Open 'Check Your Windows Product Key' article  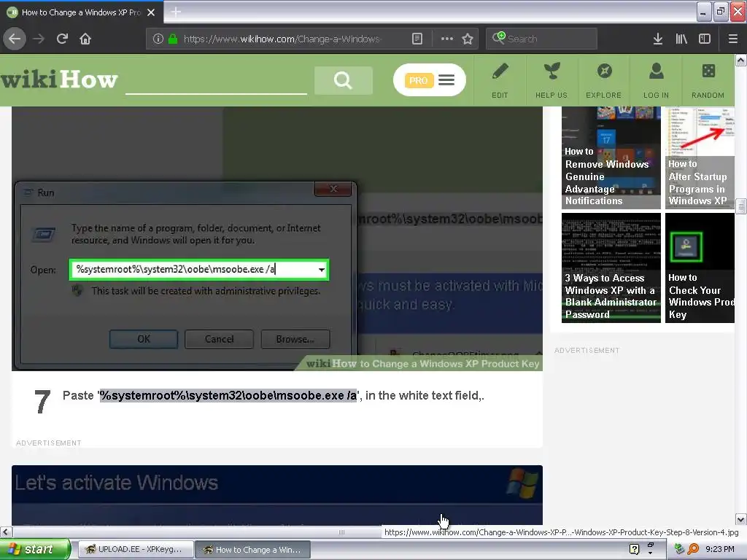700,268
